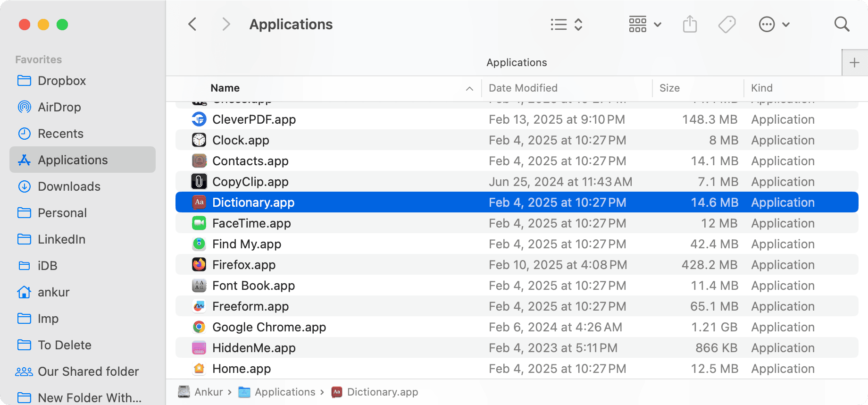Select the Home.app file name

242,369
